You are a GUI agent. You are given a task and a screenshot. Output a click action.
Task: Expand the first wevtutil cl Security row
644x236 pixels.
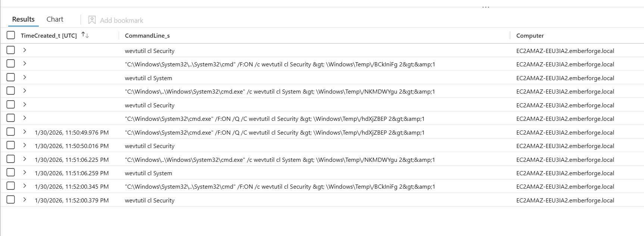coord(25,50)
